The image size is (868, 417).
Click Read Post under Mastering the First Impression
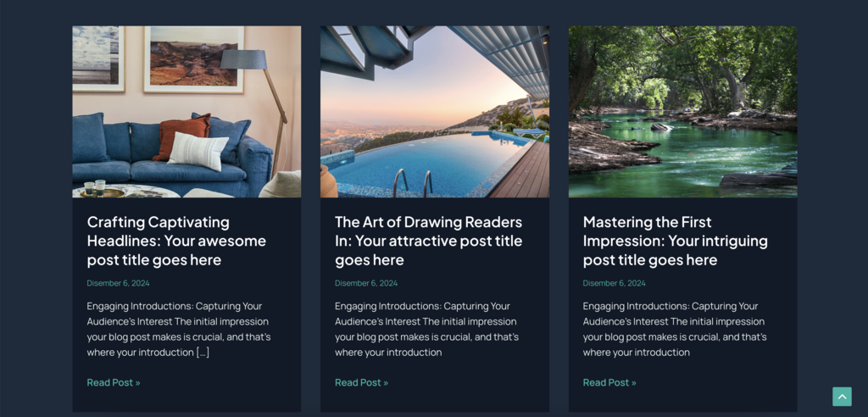pos(609,382)
